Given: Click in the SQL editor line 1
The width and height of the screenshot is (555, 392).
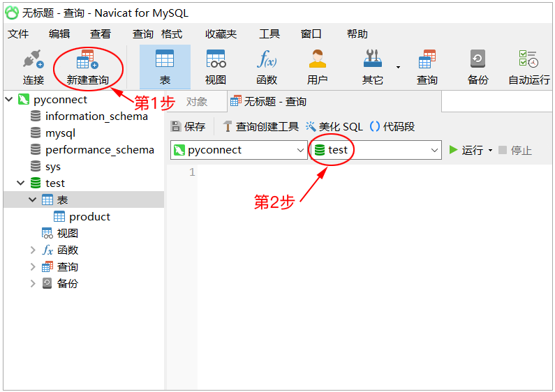Looking at the screenshot, I should [x=374, y=172].
